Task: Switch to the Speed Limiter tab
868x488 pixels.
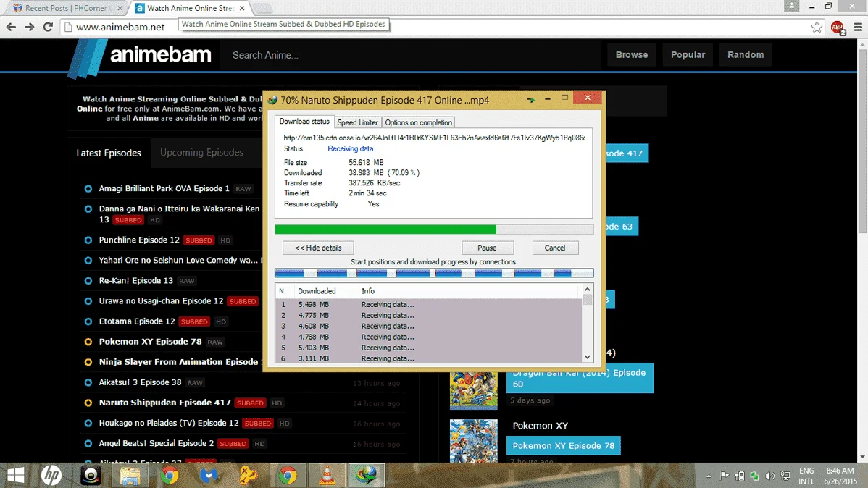Action: (358, 122)
